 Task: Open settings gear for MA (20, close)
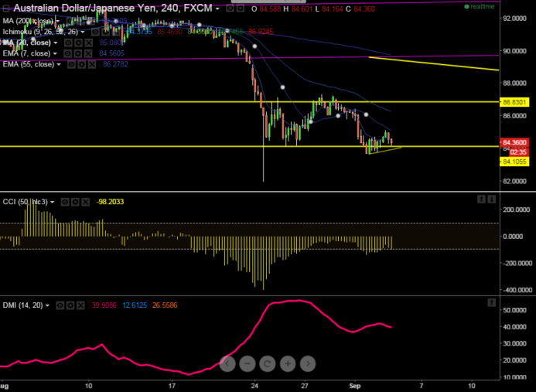[x=78, y=43]
